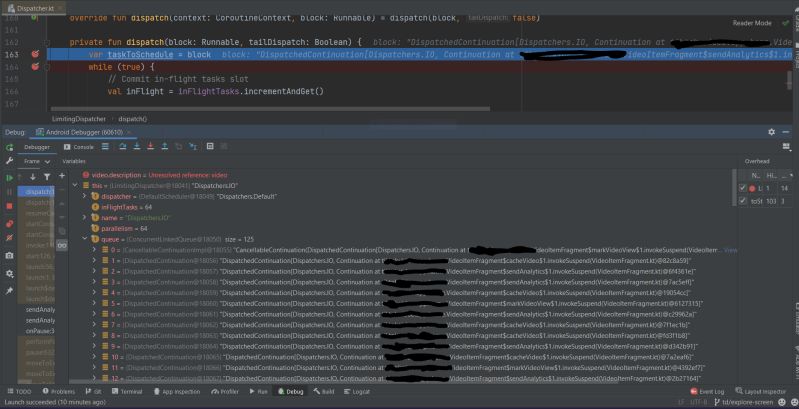Click the Pin Tab icon
The image size is (799, 409).
pyautogui.click(x=9, y=290)
